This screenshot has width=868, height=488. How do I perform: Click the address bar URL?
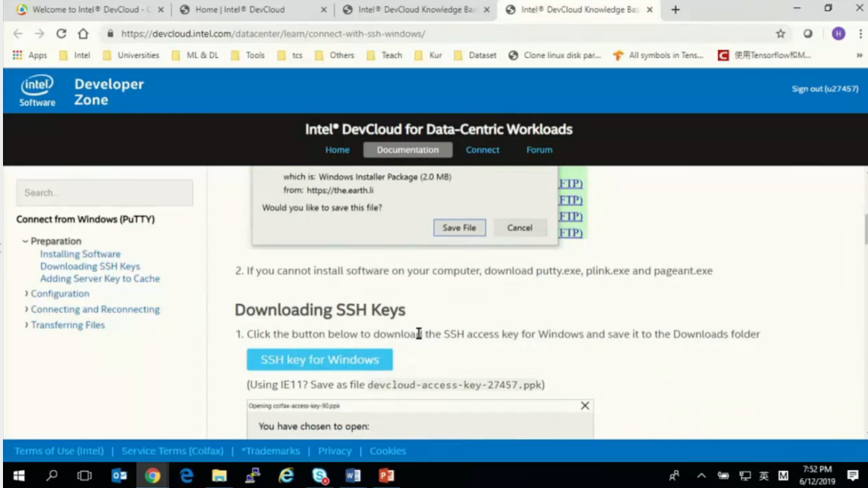pos(273,34)
